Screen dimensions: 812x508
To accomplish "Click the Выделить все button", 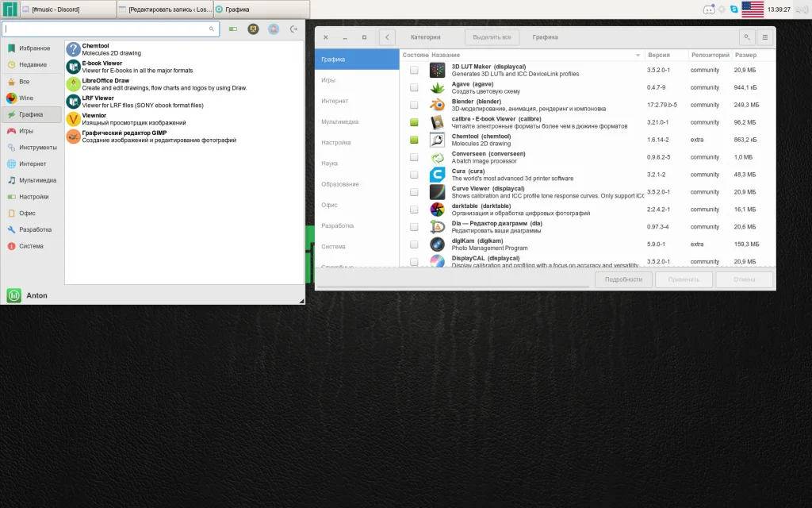I will tap(492, 37).
